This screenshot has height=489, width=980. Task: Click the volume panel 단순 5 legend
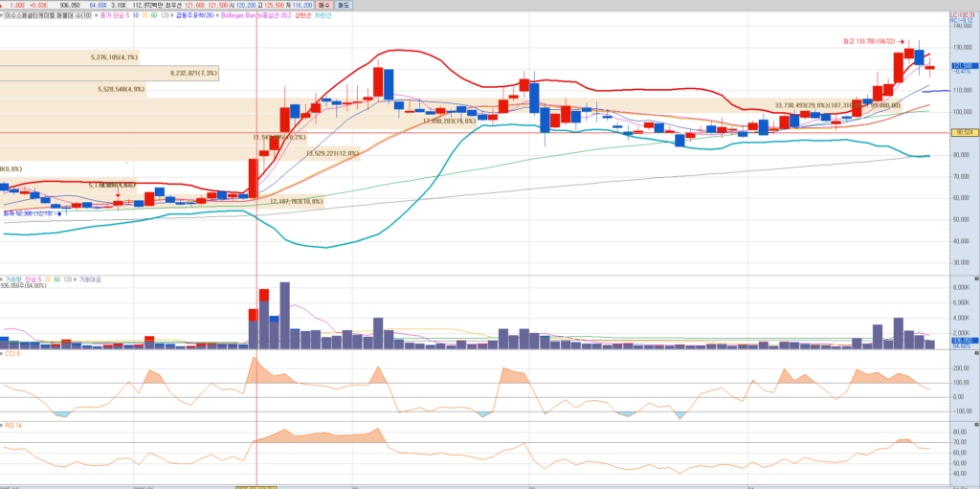click(33, 279)
